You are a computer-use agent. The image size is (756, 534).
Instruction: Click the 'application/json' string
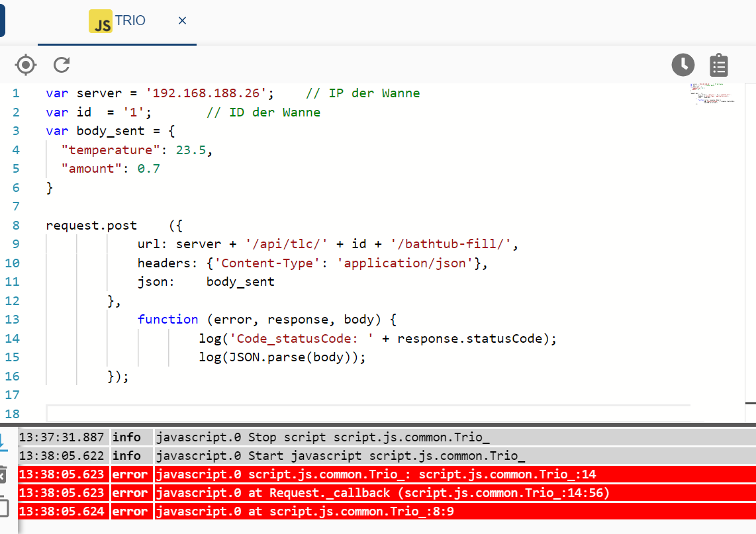[x=405, y=263]
